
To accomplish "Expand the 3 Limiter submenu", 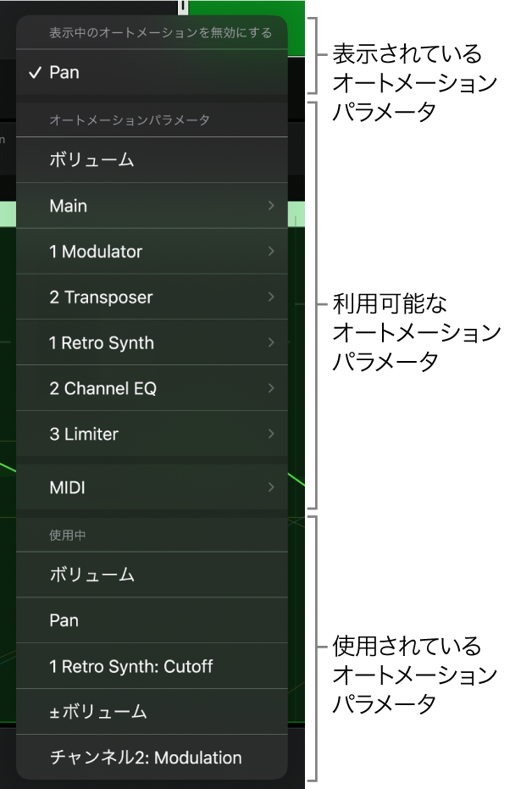I will pos(273,434).
